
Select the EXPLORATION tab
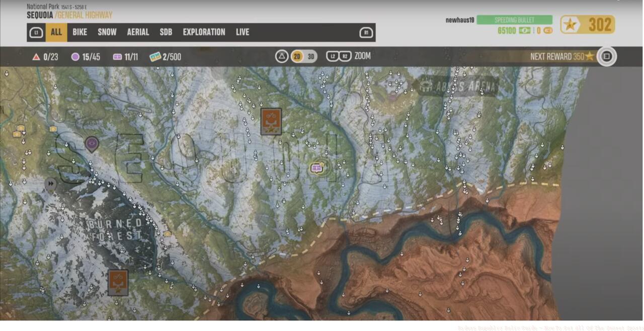click(x=204, y=32)
